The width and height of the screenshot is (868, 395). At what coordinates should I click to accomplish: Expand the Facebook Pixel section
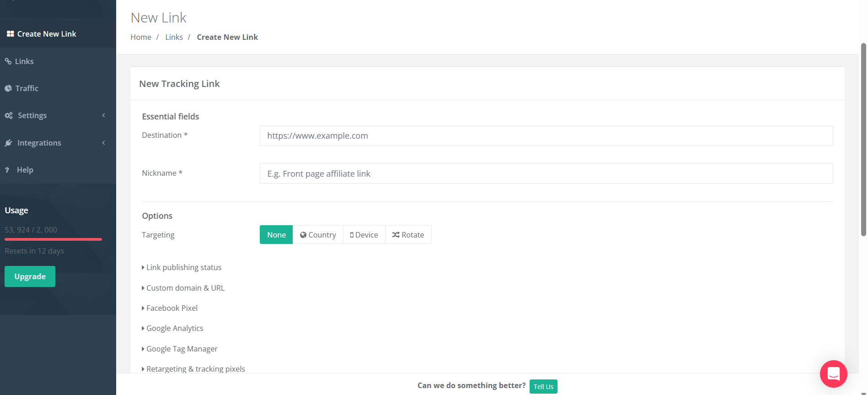[171, 308]
